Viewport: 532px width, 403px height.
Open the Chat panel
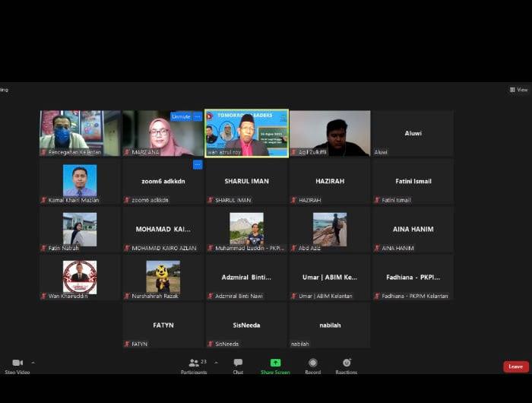pyautogui.click(x=238, y=363)
